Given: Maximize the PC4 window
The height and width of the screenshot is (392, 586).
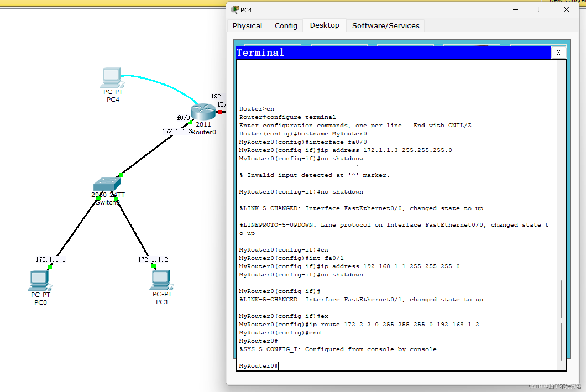Looking at the screenshot, I should click(540, 10).
